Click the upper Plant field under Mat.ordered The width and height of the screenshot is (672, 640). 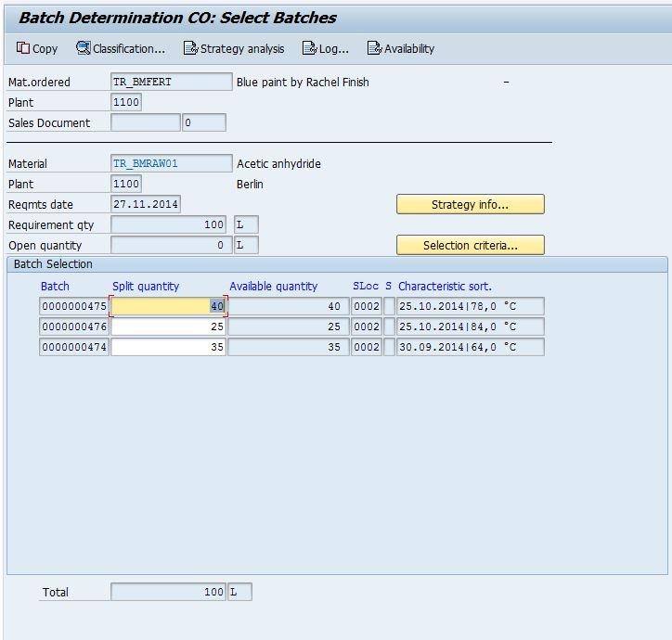coord(126,102)
